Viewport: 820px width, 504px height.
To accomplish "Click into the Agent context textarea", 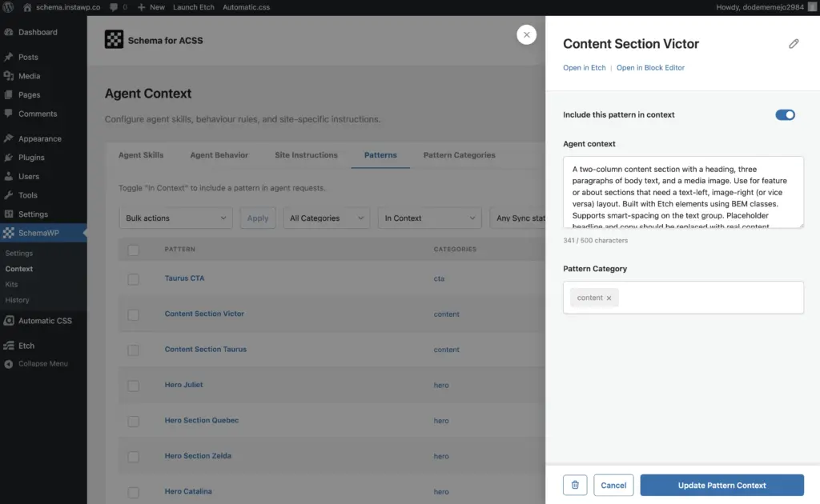I will click(683, 192).
